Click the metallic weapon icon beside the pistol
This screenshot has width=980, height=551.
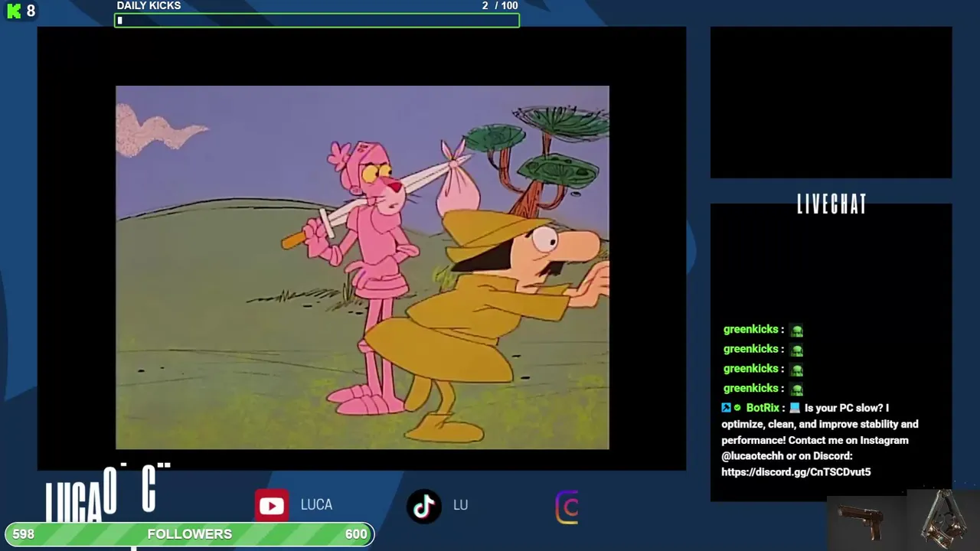943,519
